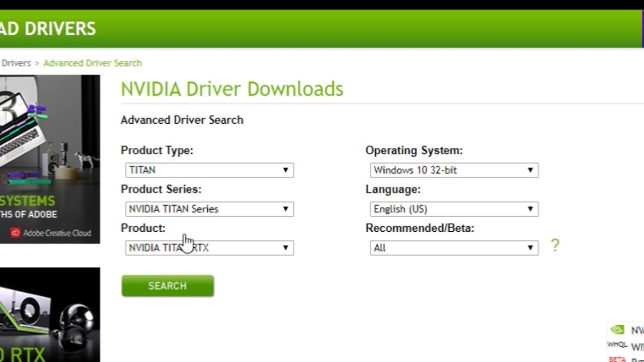This screenshot has width=644, height=362.
Task: Open the Recommended/Beta dropdown showing All
Action: [454, 247]
